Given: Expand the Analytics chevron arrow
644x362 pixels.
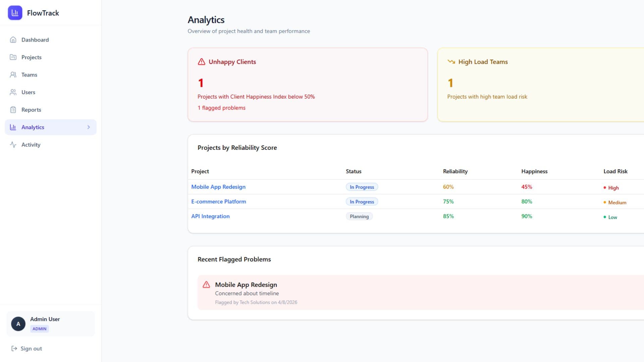Looking at the screenshot, I should 89,127.
